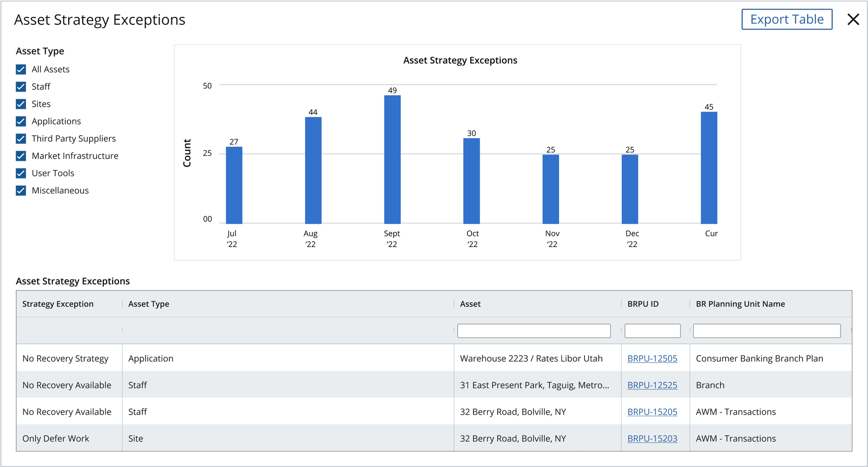The image size is (868, 467).
Task: Close the Asset Strategy Exceptions dialog
Action: [853, 19]
